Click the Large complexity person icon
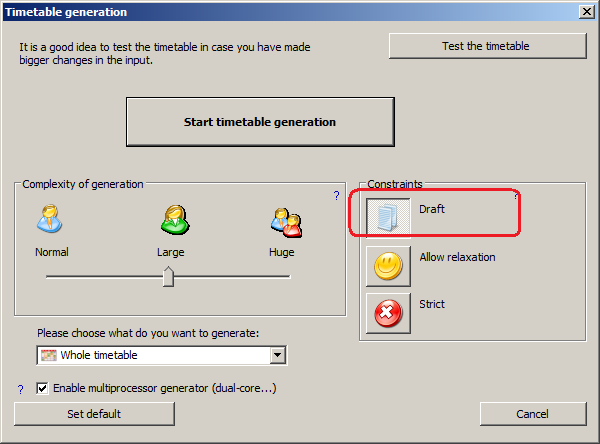The height and width of the screenshot is (444, 600). [170, 220]
